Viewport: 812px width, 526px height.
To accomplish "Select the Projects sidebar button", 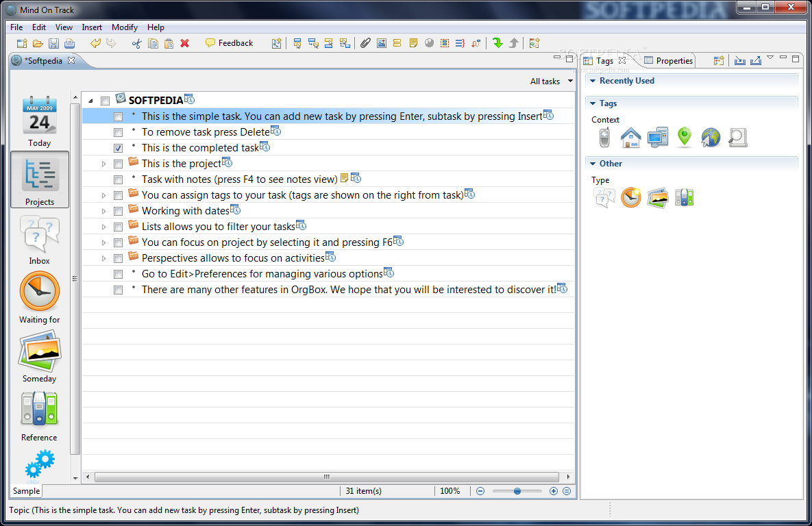I will pos(39,179).
